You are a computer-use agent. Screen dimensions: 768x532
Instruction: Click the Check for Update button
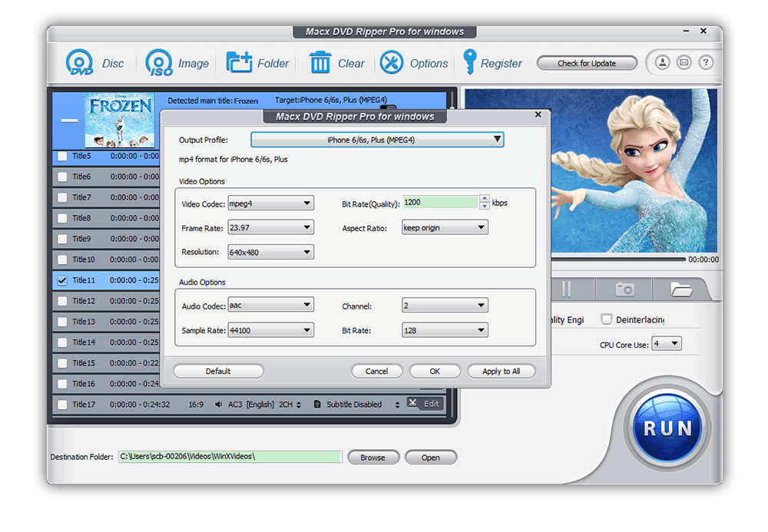[x=587, y=63]
